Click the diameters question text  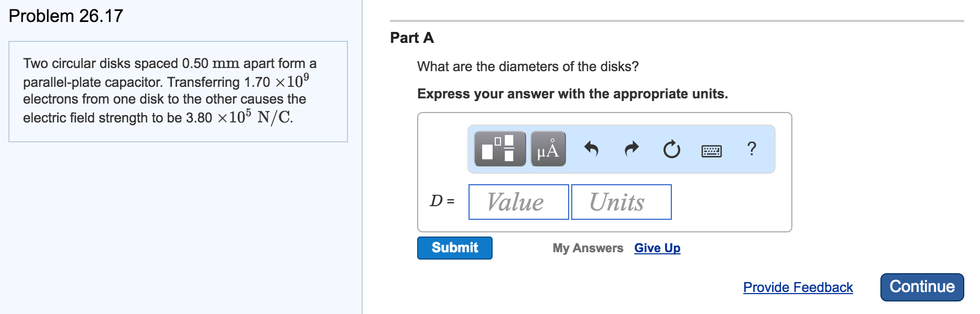click(x=528, y=66)
